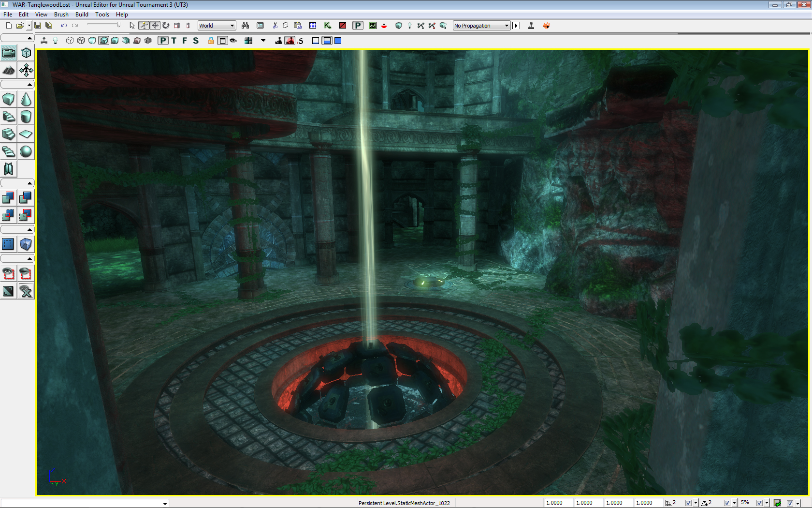The image size is (812, 508).
Task: Choose the Texture Alignment mode
Action: [x=26, y=70]
